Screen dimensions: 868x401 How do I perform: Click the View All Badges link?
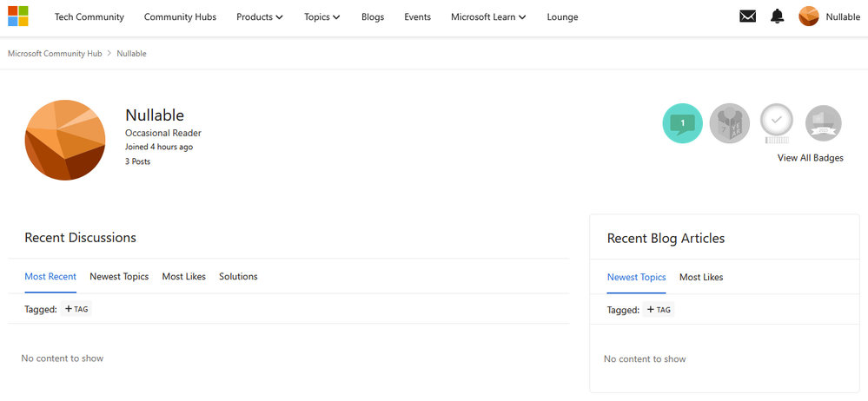(x=811, y=158)
